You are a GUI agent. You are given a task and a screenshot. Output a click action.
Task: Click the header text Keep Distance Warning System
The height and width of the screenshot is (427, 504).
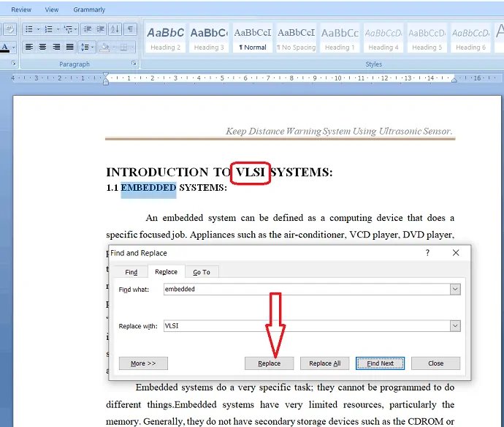coord(339,132)
